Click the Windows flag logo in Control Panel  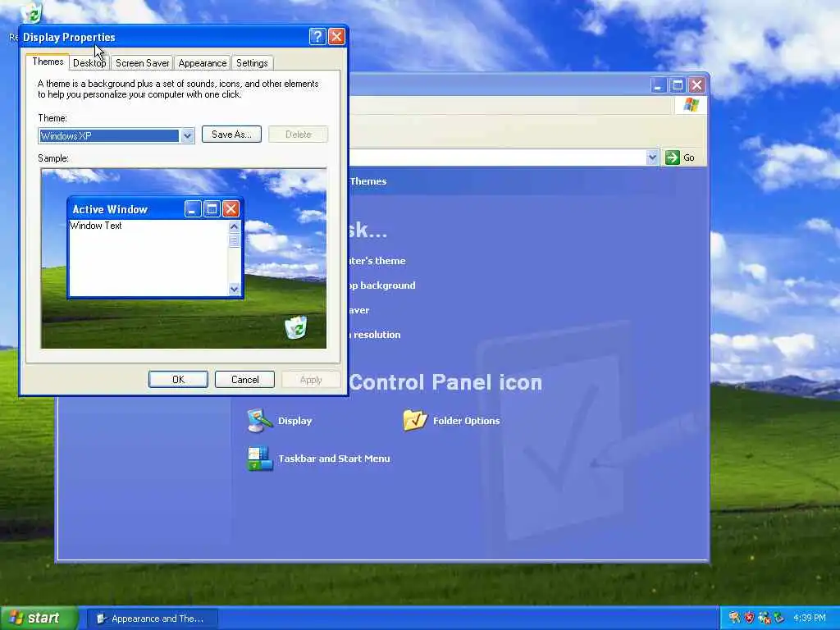(691, 104)
